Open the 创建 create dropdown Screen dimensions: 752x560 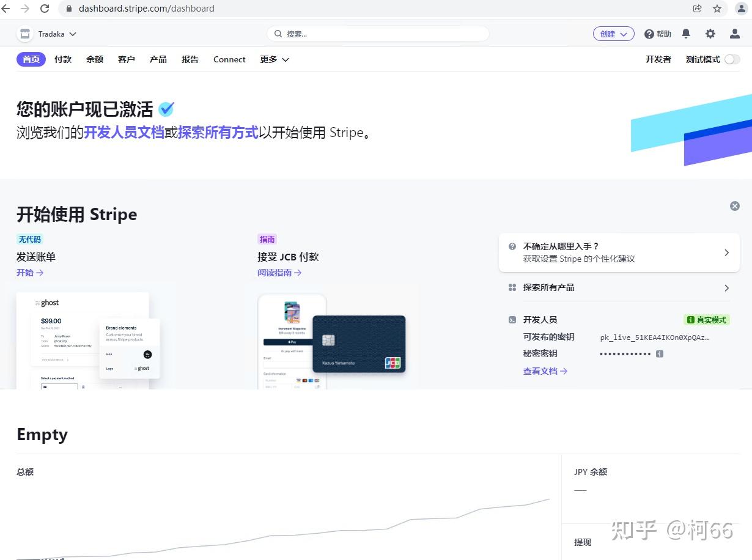614,34
